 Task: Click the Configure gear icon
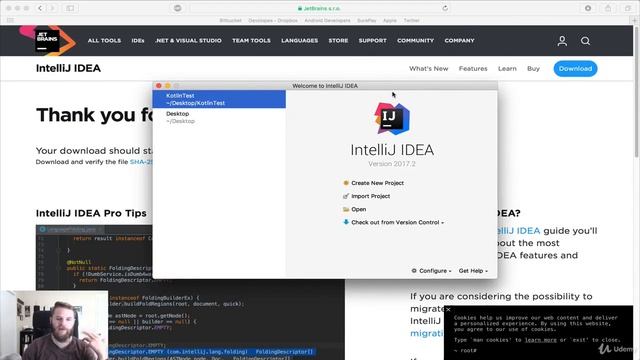point(414,271)
